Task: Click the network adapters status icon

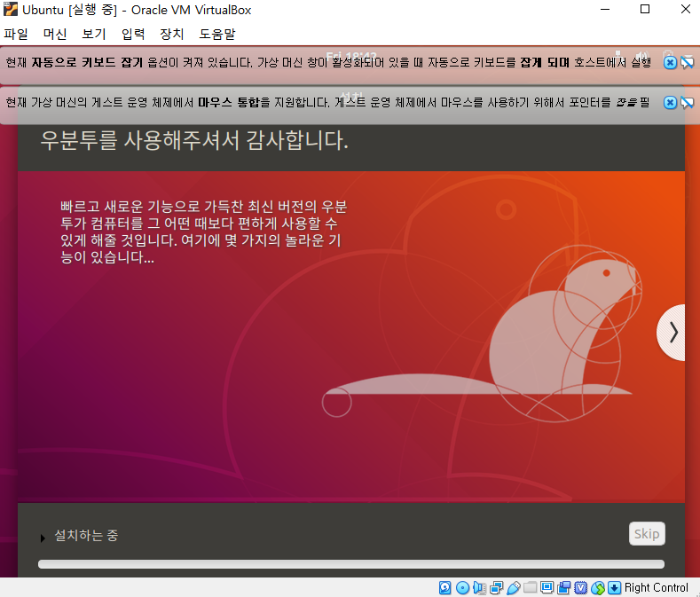Action: point(497,587)
